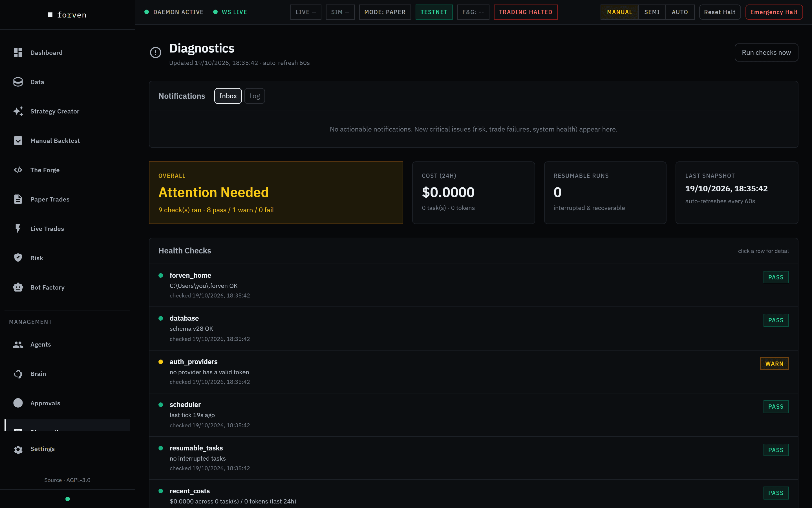Click the scheduler green status dot

pos(161,404)
